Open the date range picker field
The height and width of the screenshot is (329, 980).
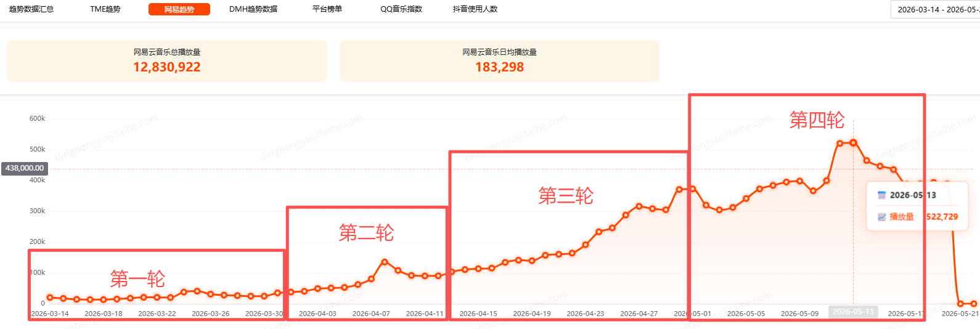tap(936, 9)
